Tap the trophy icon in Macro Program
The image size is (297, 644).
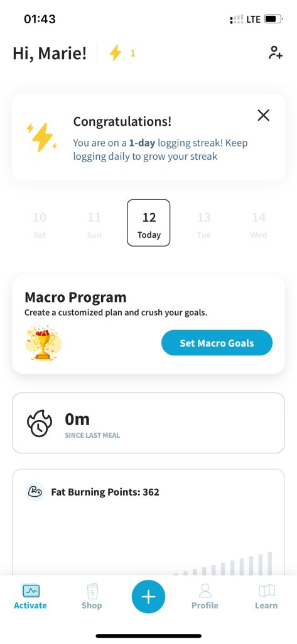[x=43, y=343]
